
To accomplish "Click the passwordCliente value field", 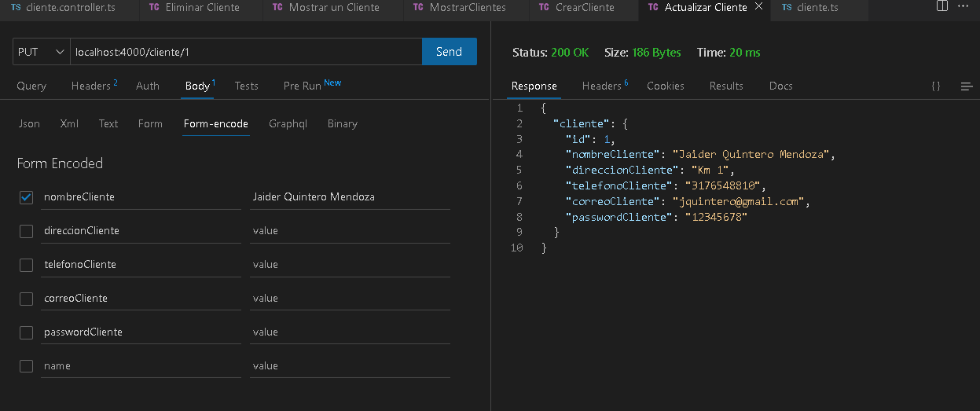I will coord(350,332).
